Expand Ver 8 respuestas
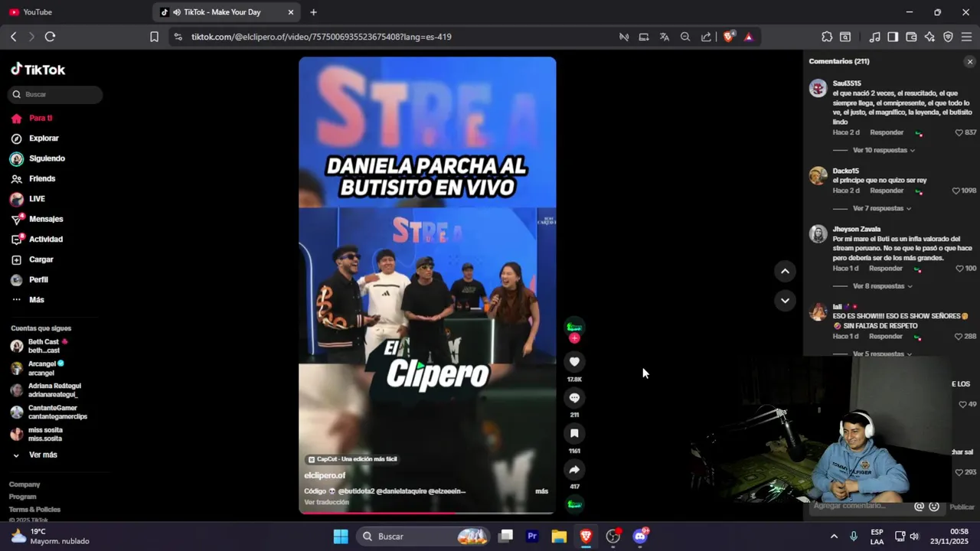 click(x=881, y=286)
